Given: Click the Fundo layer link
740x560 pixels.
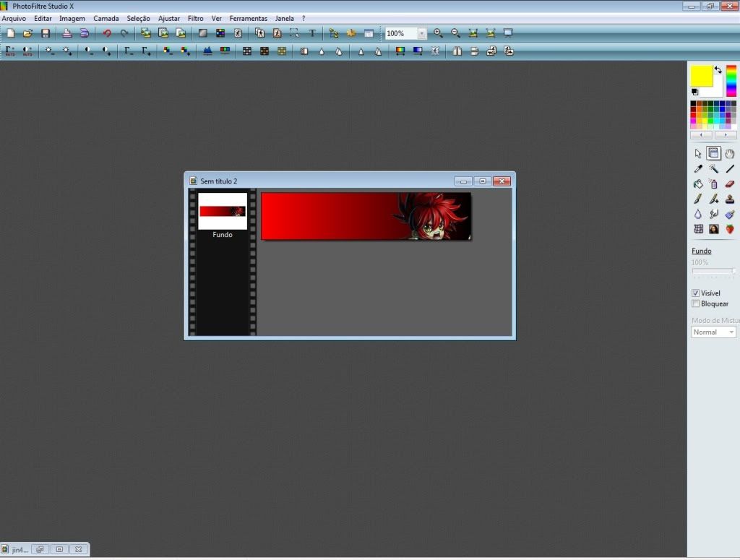Looking at the screenshot, I should (x=701, y=251).
